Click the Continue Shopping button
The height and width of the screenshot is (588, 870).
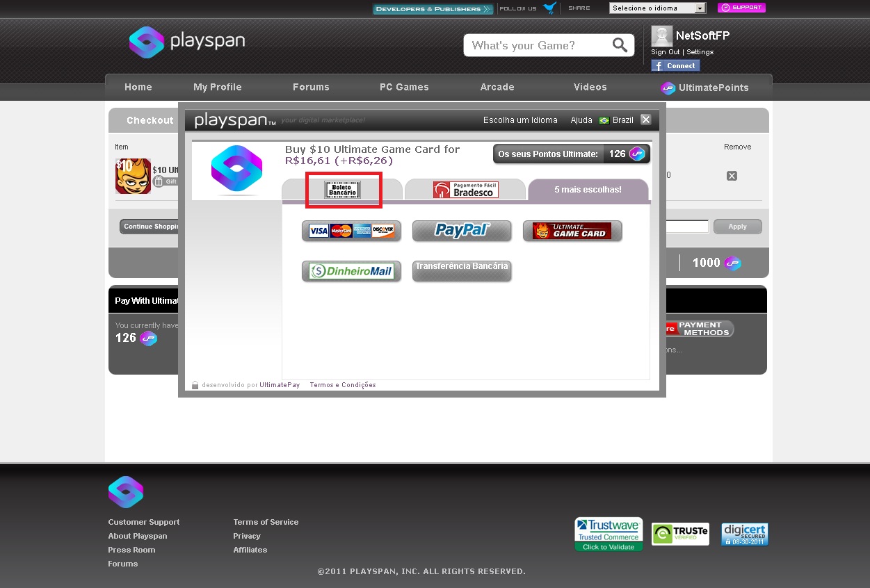pos(150,227)
